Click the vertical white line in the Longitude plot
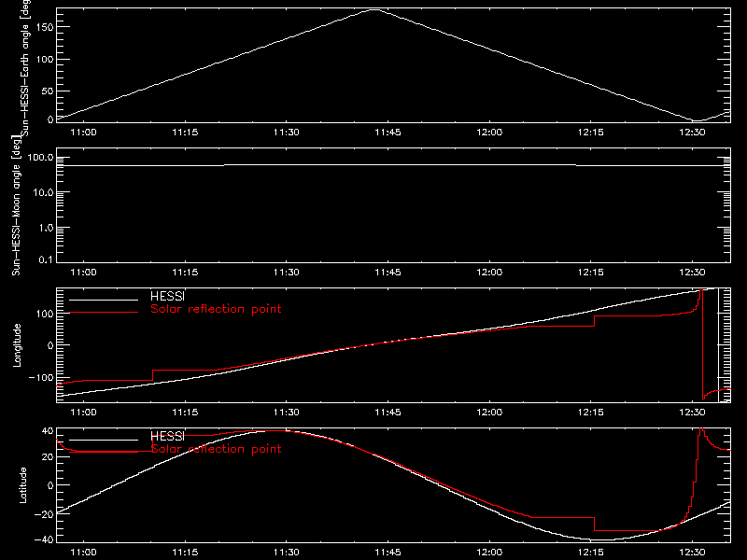This screenshot has height=560, width=747. (718, 345)
